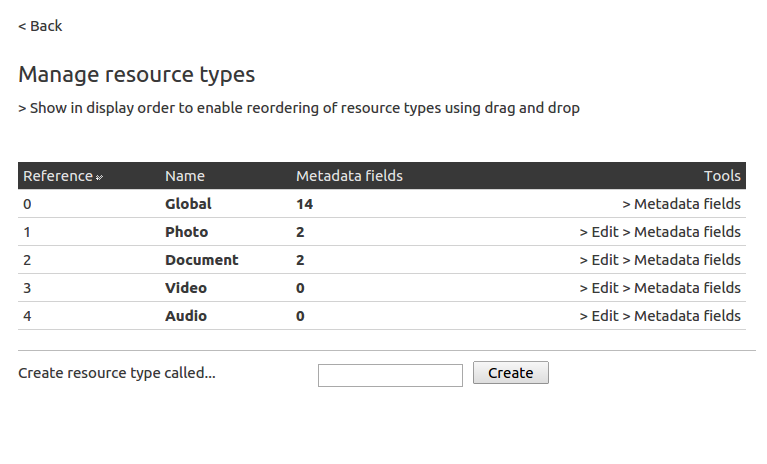This screenshot has height=464, width=767.
Task: Click the metadata count '2' in the Photo row
Action: (300, 232)
